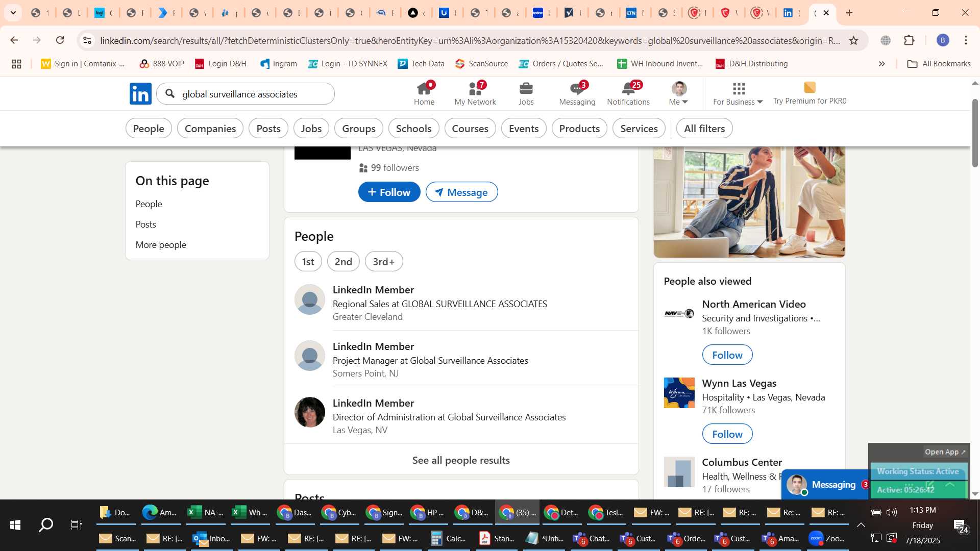This screenshot has width=980, height=551.
Task: Filter results by Events
Action: tap(524, 129)
